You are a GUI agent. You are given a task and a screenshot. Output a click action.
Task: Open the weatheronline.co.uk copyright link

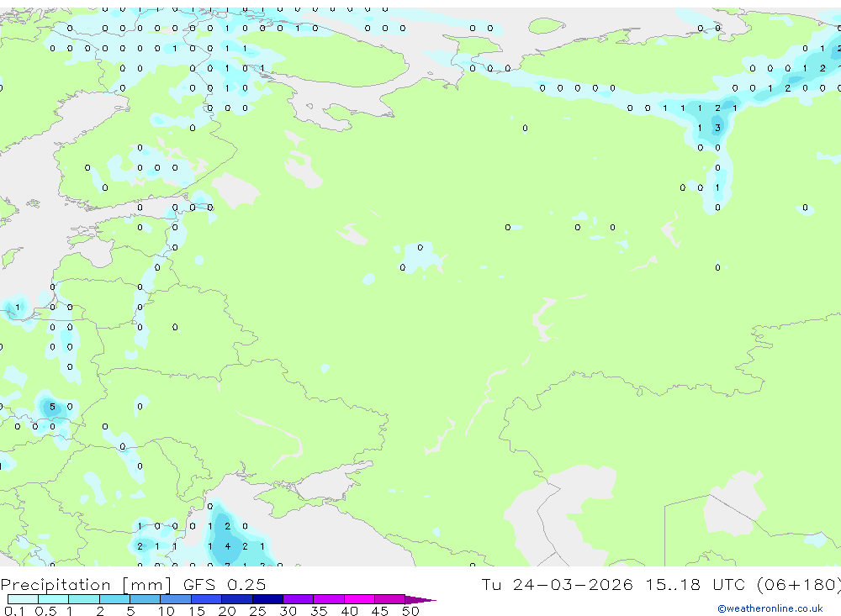(770, 608)
